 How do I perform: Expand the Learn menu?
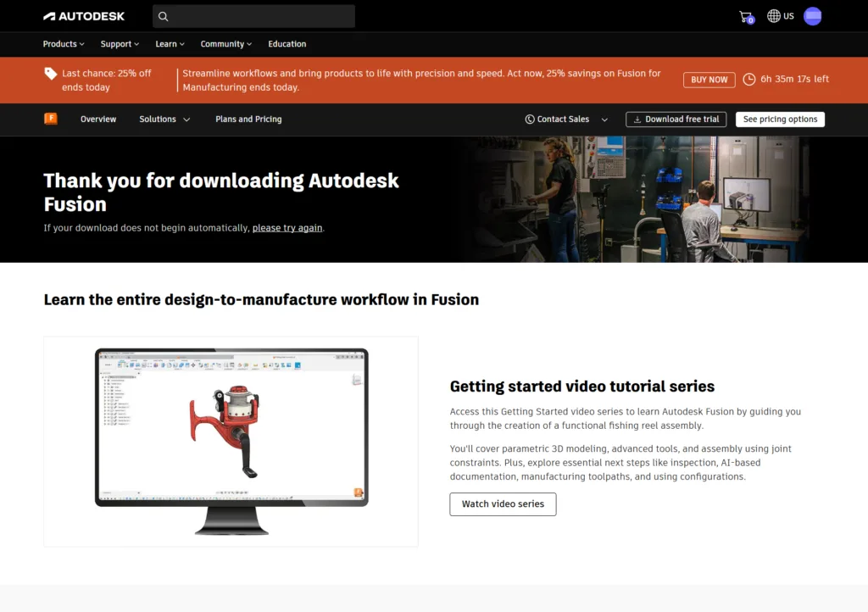[x=170, y=44]
